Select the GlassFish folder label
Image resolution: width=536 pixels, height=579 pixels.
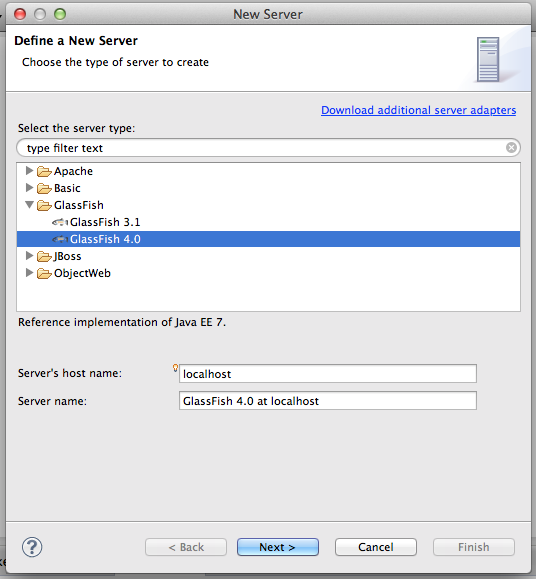(79, 205)
